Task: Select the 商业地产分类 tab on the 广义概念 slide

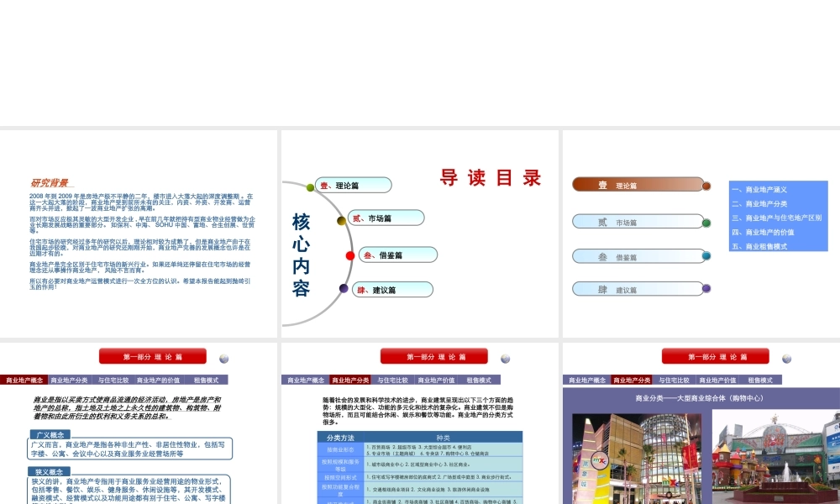Action: [x=69, y=380]
